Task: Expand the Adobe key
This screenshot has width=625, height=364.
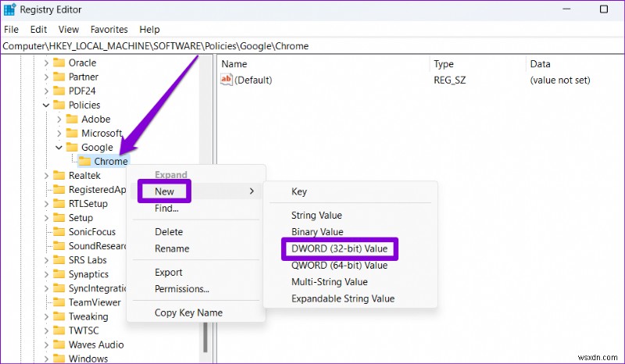Action: (59, 120)
